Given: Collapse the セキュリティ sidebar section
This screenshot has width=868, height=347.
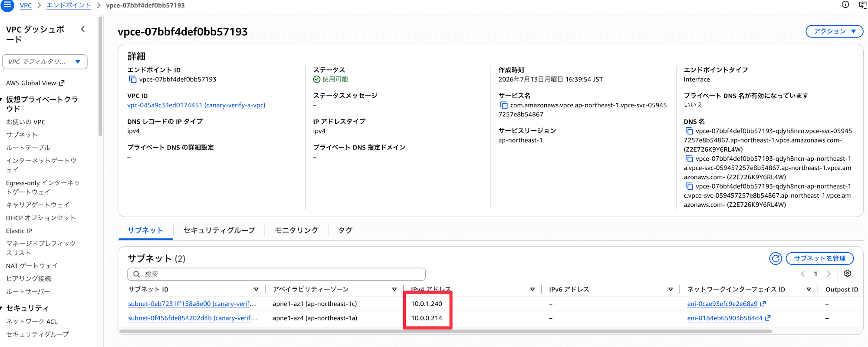Looking at the screenshot, I should (x=2, y=308).
